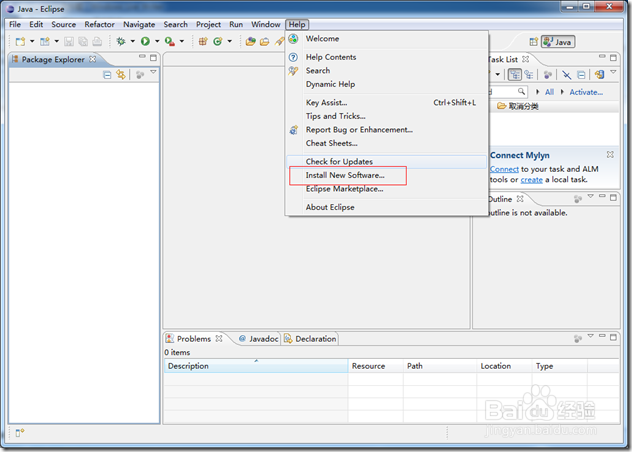Click the New file toolbar icon
The height and width of the screenshot is (452, 632).
click(20, 42)
